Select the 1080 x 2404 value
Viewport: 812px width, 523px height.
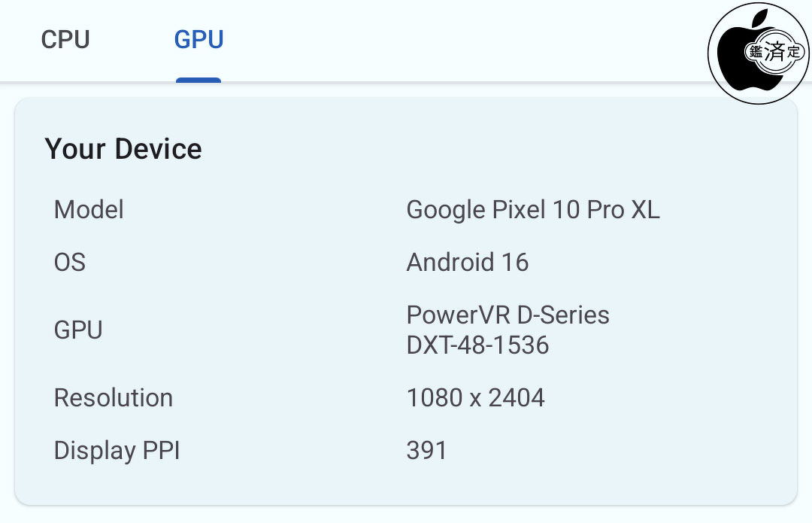tap(475, 398)
